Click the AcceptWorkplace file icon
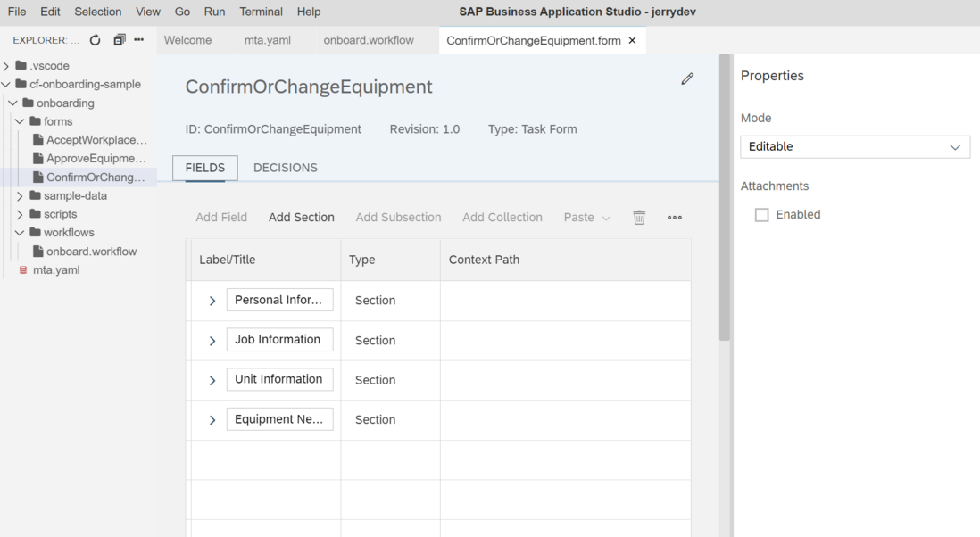 [38, 140]
